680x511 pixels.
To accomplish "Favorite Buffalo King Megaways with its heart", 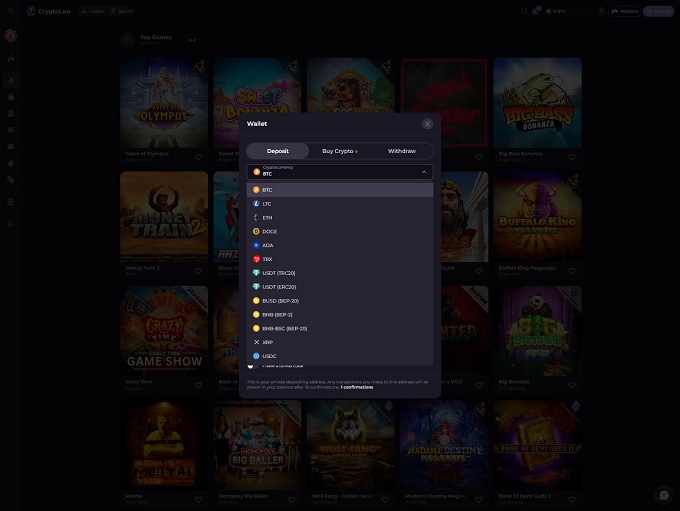I will (572, 271).
